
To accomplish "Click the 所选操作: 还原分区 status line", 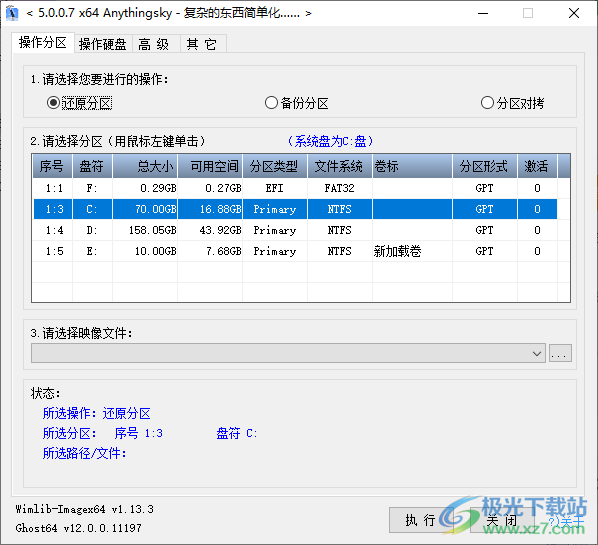I will click(x=96, y=413).
